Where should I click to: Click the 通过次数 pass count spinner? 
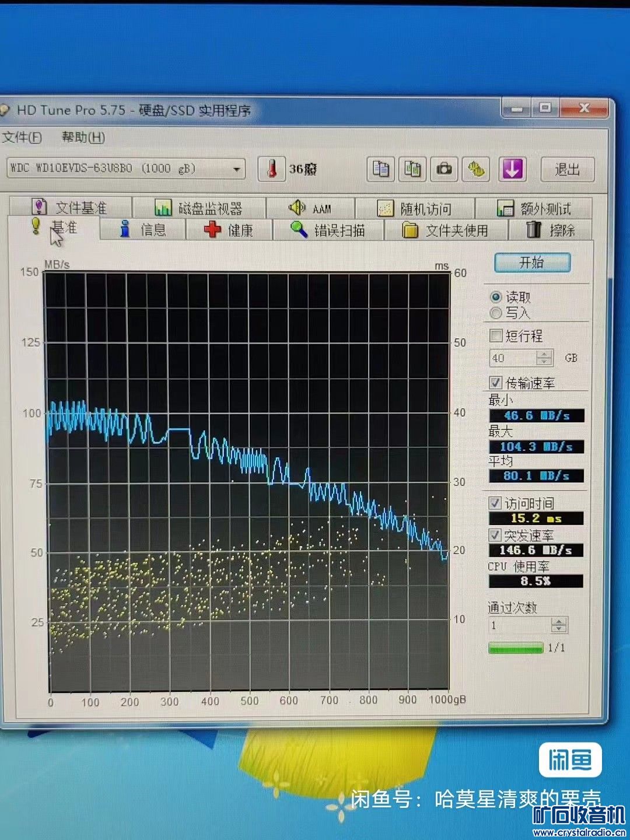pos(559,625)
